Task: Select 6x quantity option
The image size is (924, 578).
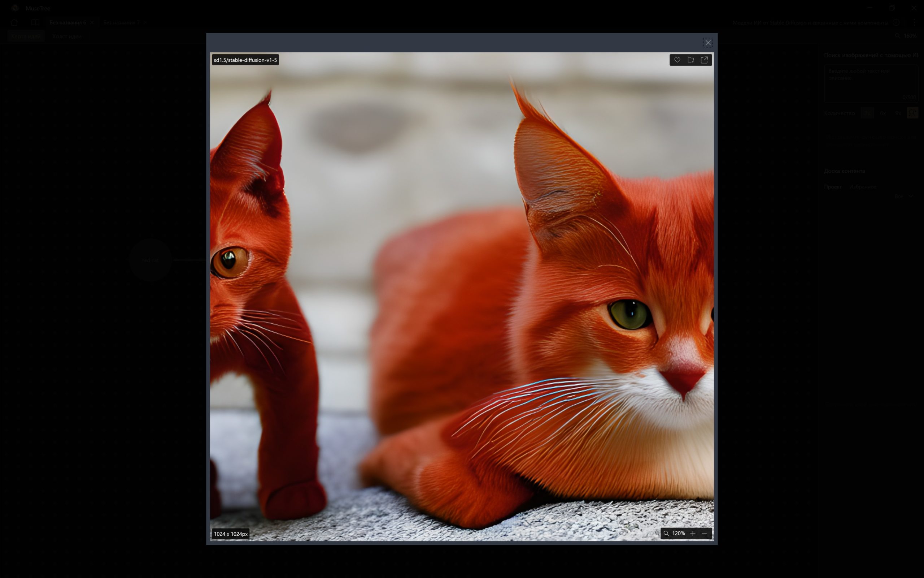Action: pos(882,113)
